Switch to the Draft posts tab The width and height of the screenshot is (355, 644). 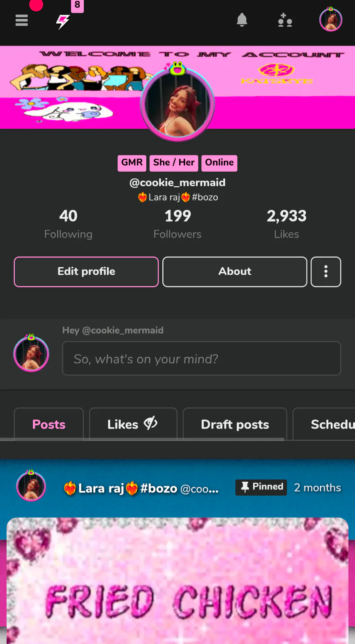[235, 424]
